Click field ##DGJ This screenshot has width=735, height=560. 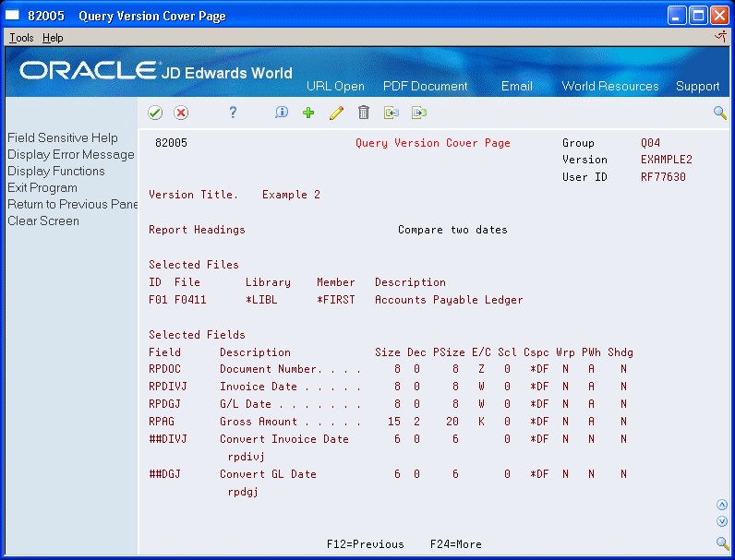(164, 474)
